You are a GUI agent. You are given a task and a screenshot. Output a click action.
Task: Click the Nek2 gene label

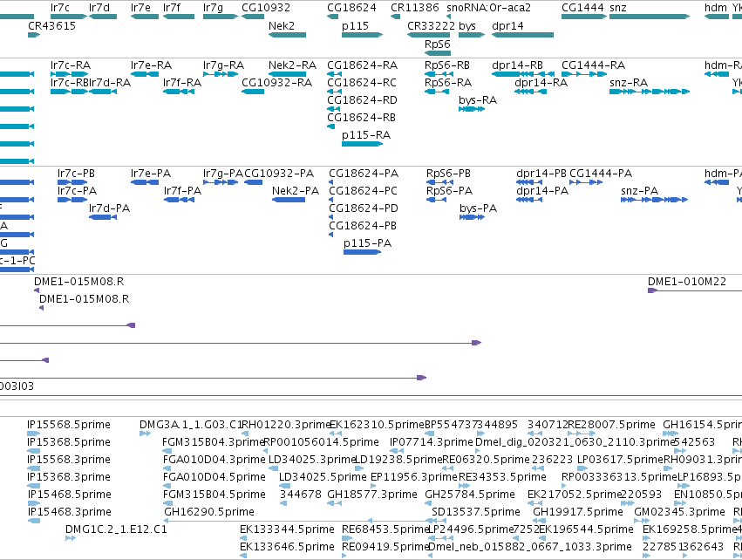pyautogui.click(x=281, y=25)
